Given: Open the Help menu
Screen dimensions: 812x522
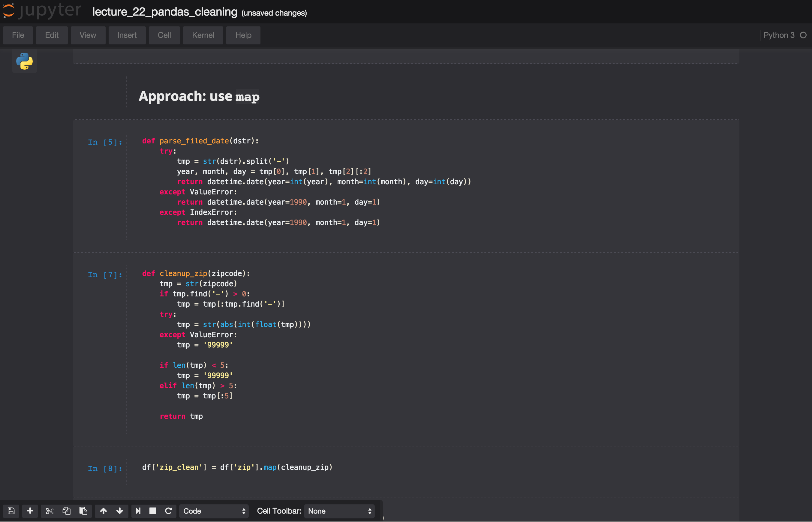Looking at the screenshot, I should pyautogui.click(x=243, y=35).
